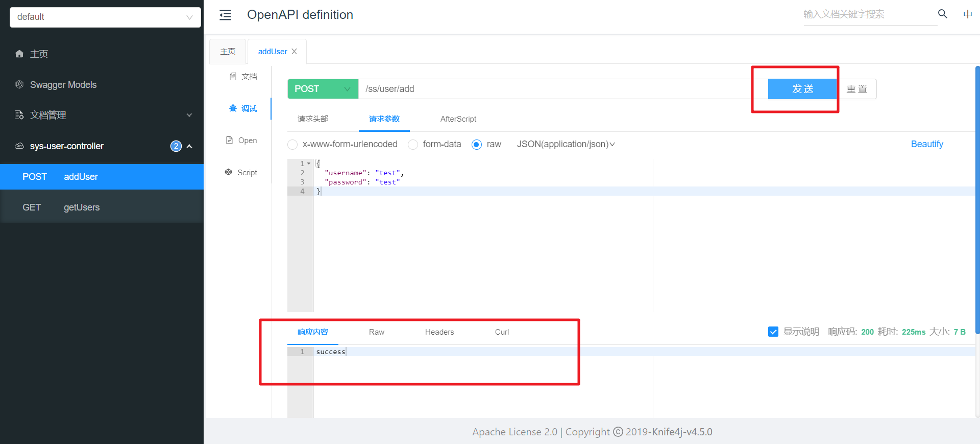Screen dimensions: 980x444
Task: Select the 调试 debug bug icon
Action: pos(233,108)
